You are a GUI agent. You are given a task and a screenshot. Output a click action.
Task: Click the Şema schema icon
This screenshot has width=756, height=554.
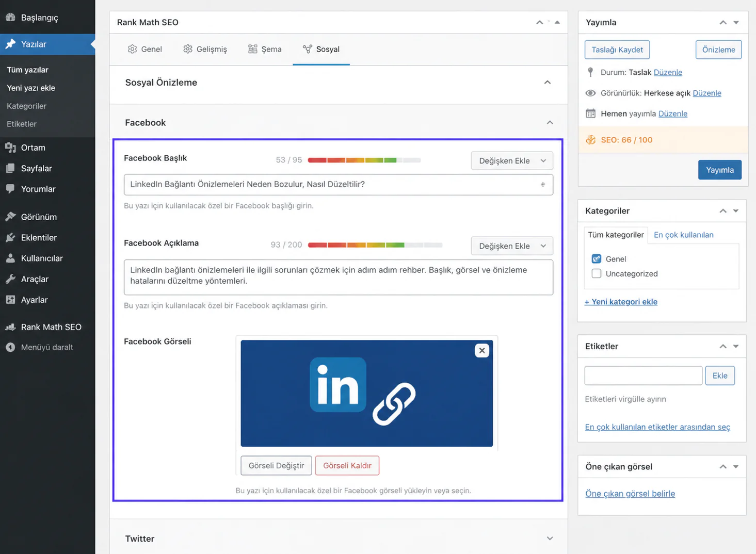[x=252, y=49]
